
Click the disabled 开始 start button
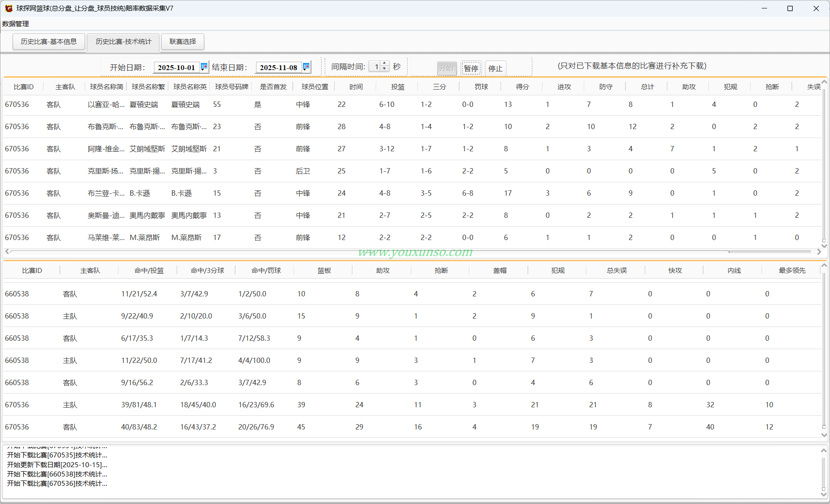(x=446, y=68)
